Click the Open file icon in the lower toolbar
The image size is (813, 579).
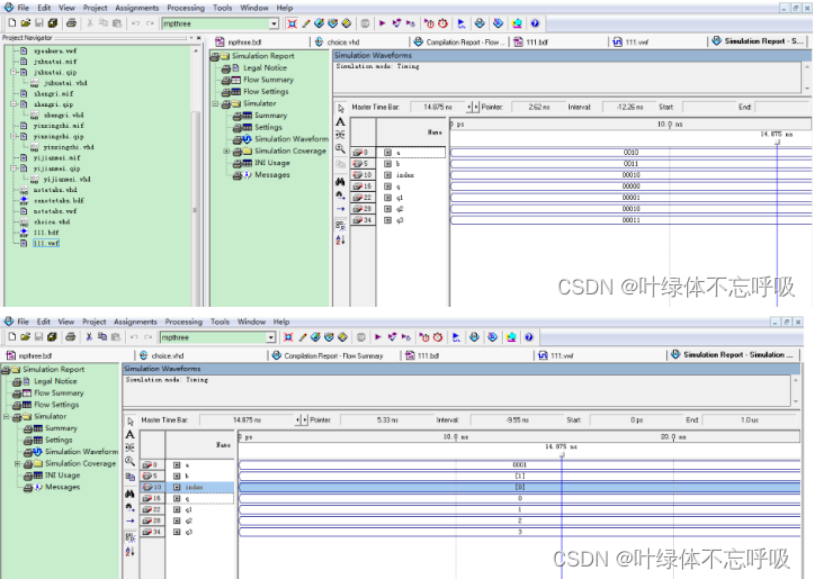click(x=25, y=337)
